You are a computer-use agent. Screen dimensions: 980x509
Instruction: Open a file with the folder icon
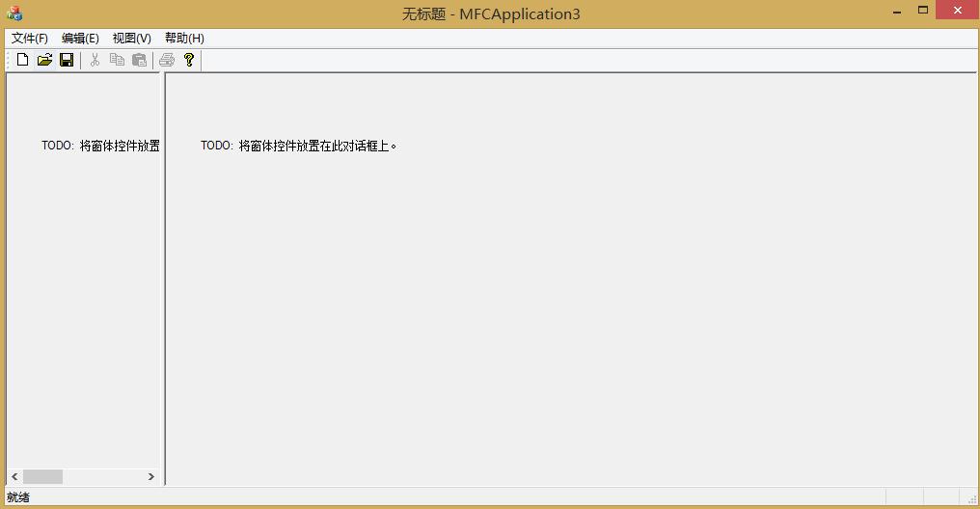(44, 60)
